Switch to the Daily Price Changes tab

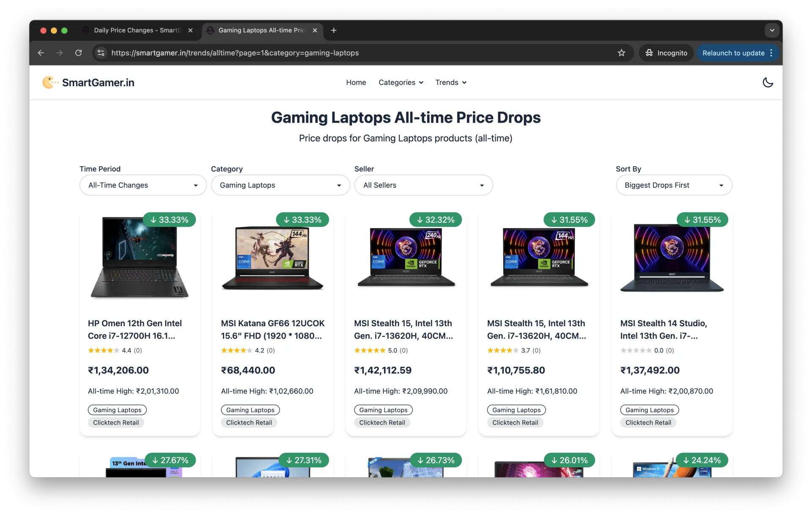[x=137, y=30]
